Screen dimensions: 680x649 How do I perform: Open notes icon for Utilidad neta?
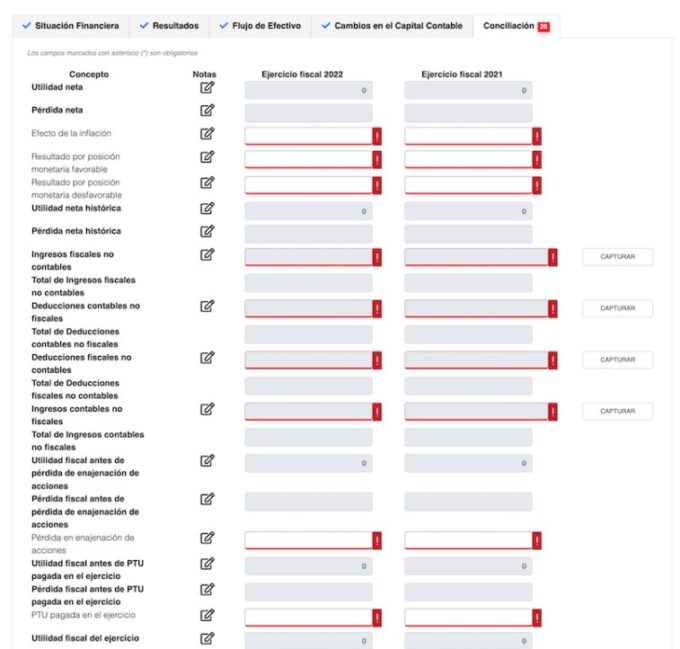tap(207, 88)
